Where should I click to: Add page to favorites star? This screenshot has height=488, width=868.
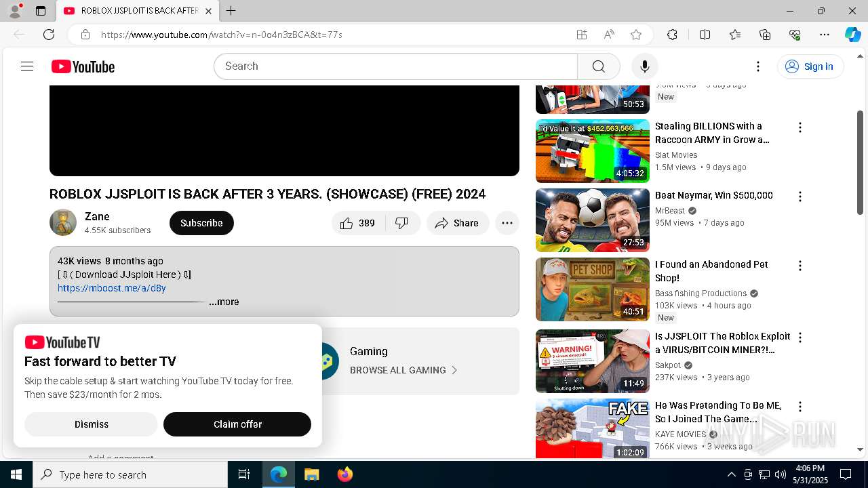pos(635,35)
